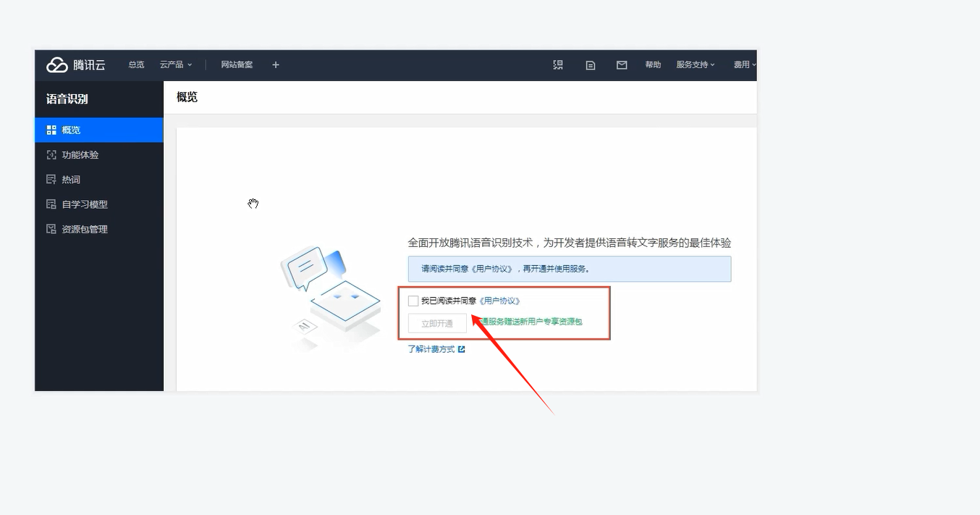Open the 总览 menu item
Viewport: 980px width, 515px height.
[136, 64]
